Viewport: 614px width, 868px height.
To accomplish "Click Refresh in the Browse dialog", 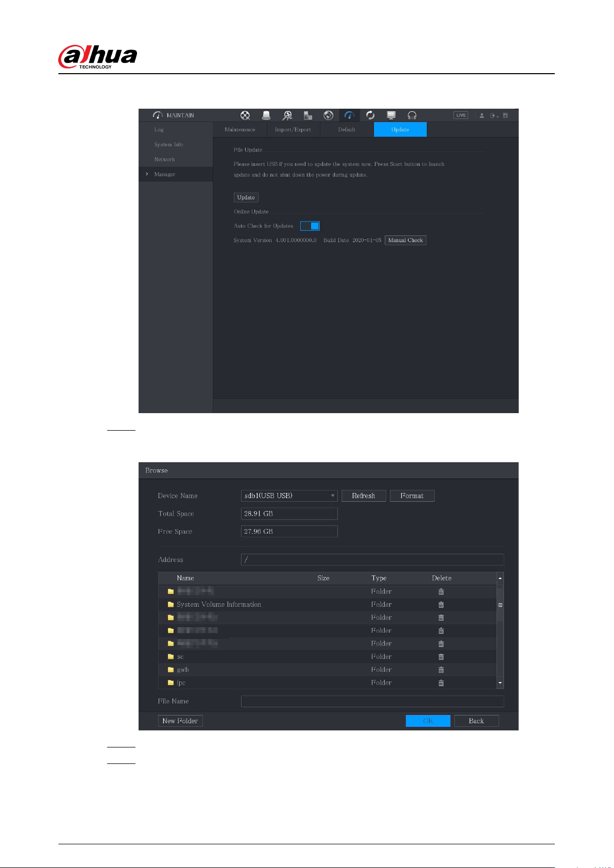I will click(364, 496).
